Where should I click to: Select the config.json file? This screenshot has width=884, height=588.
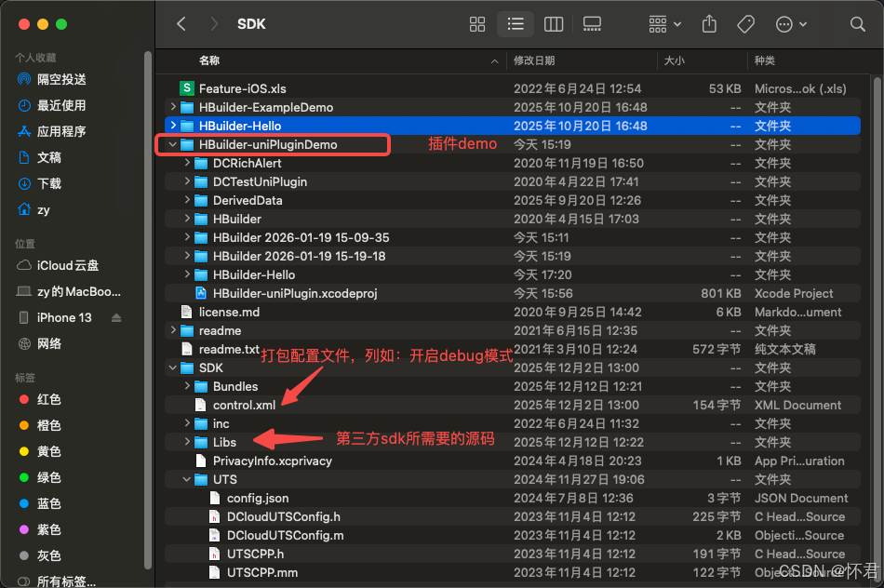pyautogui.click(x=513, y=498)
